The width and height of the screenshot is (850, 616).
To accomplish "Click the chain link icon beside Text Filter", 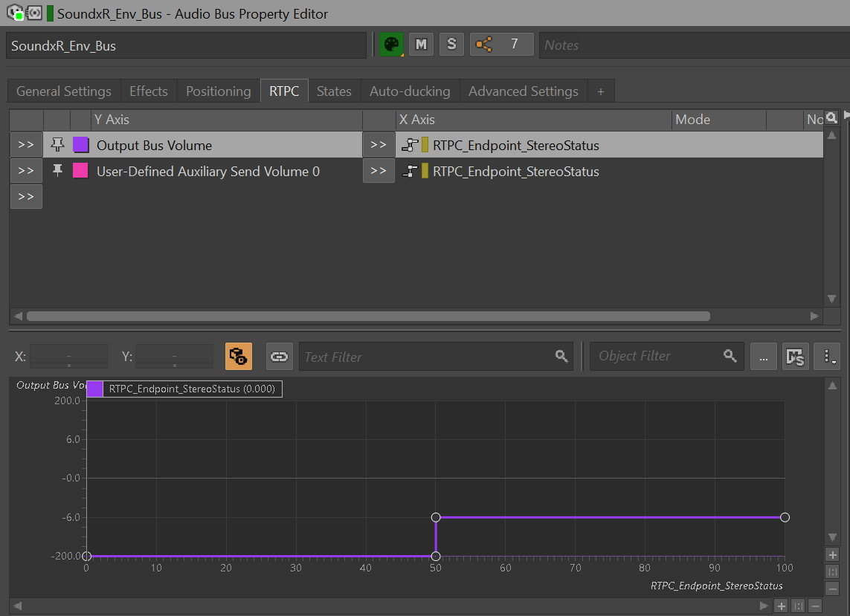I will [279, 357].
